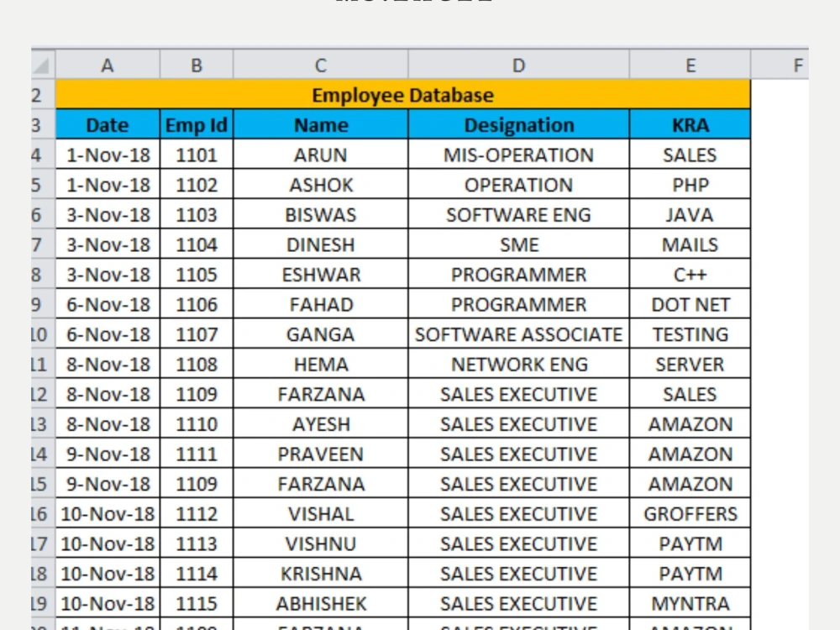Click the Name header cell
Viewport: 840px width, 630px height.
(321, 125)
